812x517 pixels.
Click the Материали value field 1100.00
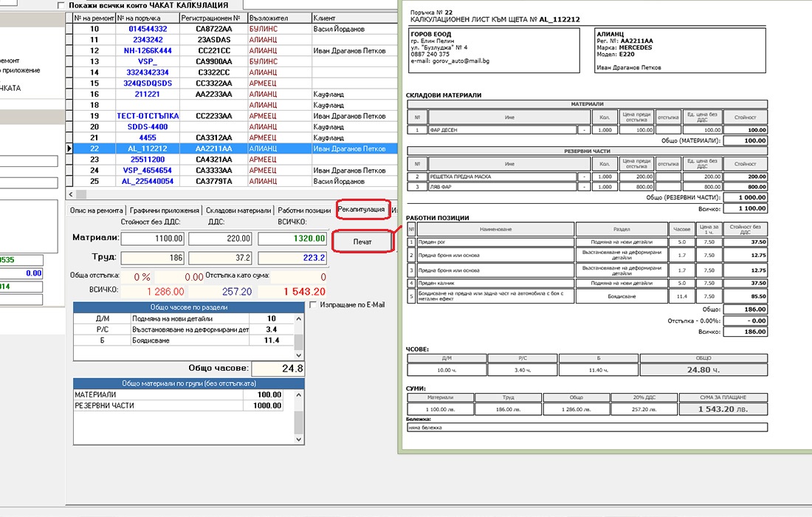coord(153,239)
